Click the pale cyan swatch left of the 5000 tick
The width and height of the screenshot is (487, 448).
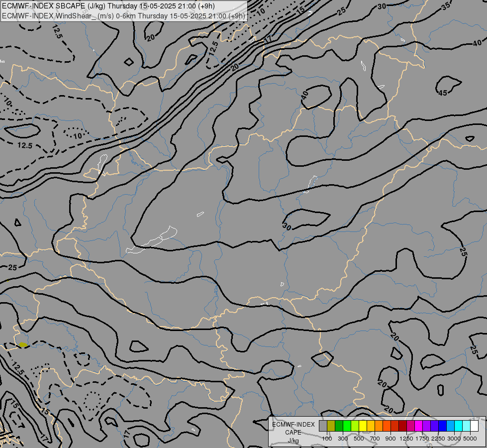tap(467, 426)
